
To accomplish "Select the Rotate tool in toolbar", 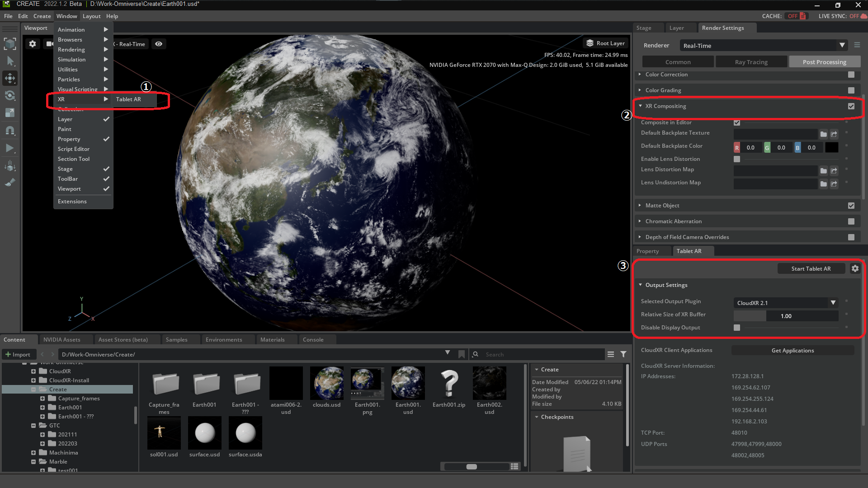I will pyautogui.click(x=10, y=95).
